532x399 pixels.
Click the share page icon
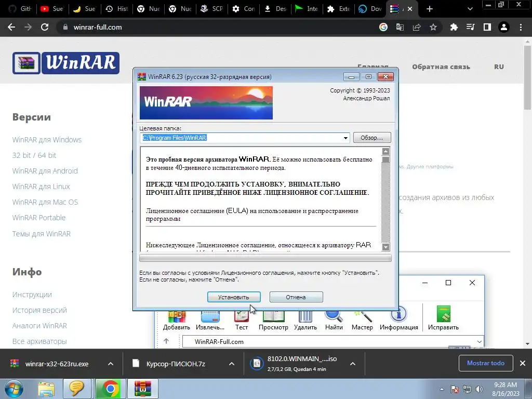point(417,27)
